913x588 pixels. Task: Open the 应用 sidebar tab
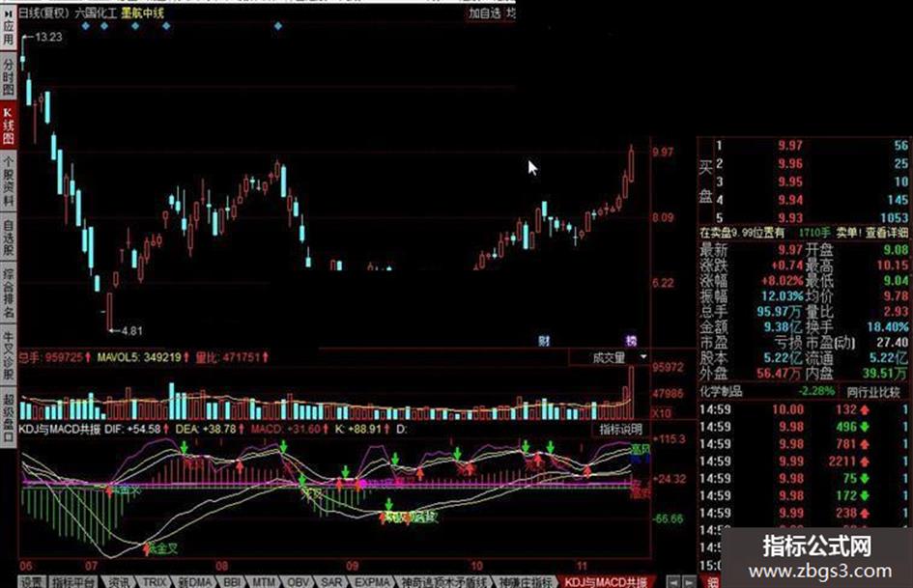tap(8, 29)
